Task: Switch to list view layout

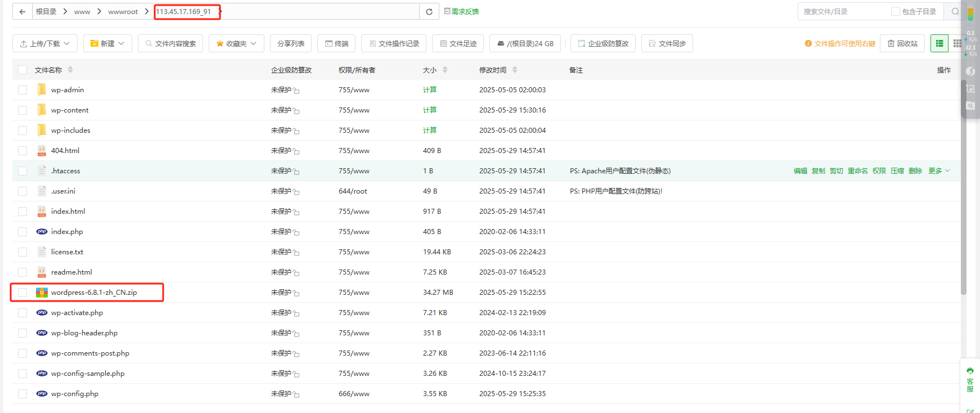Action: pyautogui.click(x=939, y=43)
